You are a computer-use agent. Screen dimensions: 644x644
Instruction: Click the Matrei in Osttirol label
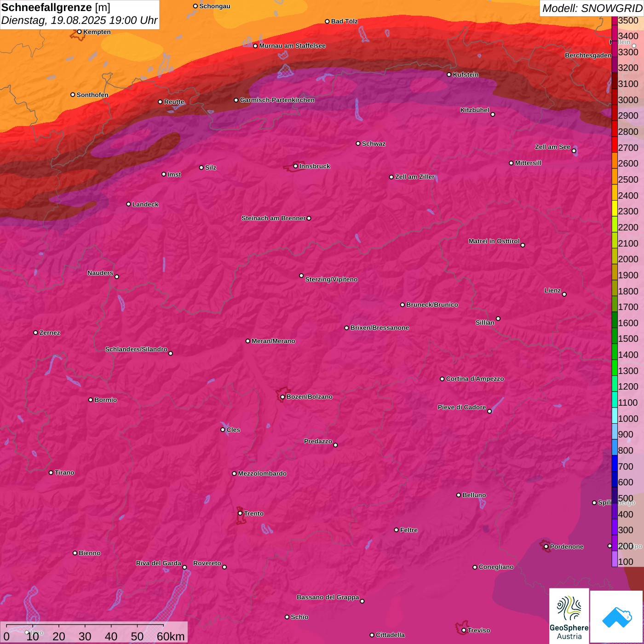[494, 241]
